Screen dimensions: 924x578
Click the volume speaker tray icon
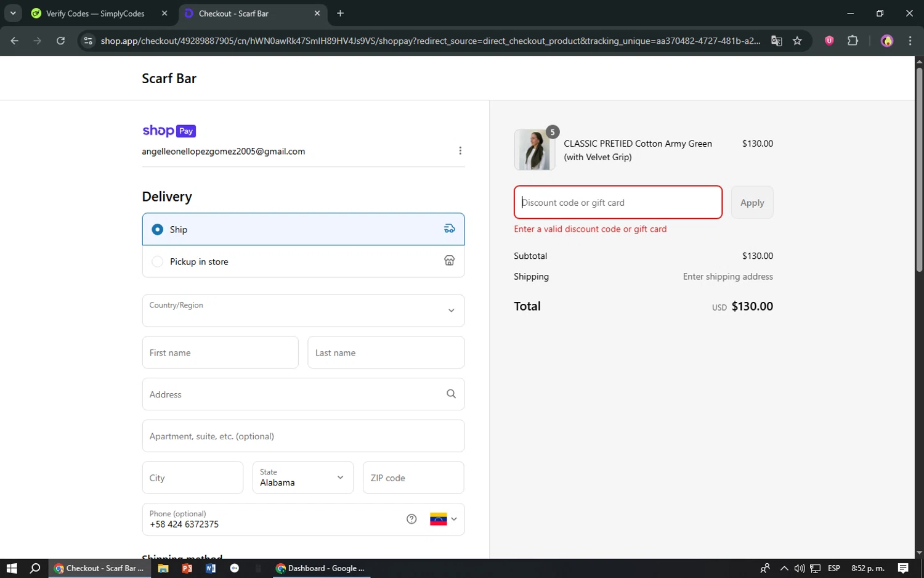pos(800,568)
